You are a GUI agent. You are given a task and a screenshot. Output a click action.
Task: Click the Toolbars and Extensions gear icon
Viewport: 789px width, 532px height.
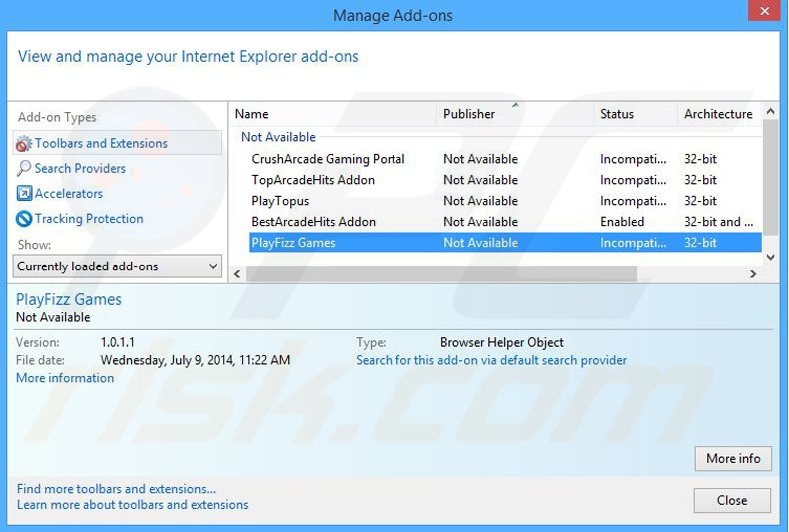(x=23, y=144)
